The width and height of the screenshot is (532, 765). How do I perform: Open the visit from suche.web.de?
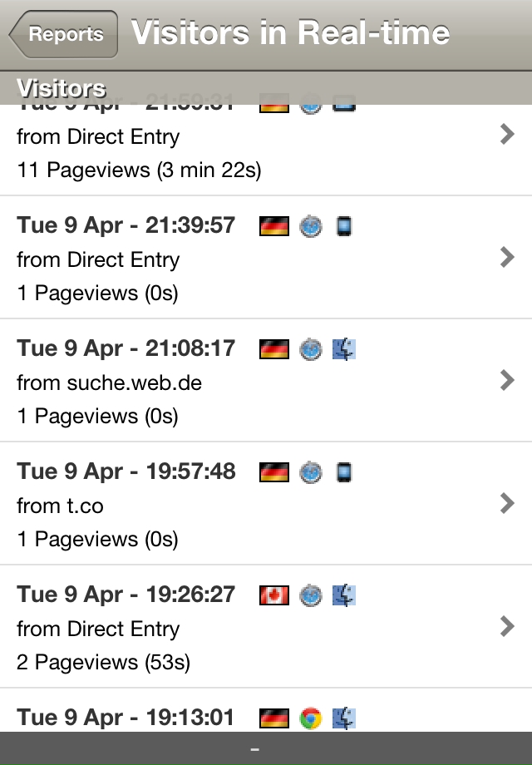[x=266, y=380]
